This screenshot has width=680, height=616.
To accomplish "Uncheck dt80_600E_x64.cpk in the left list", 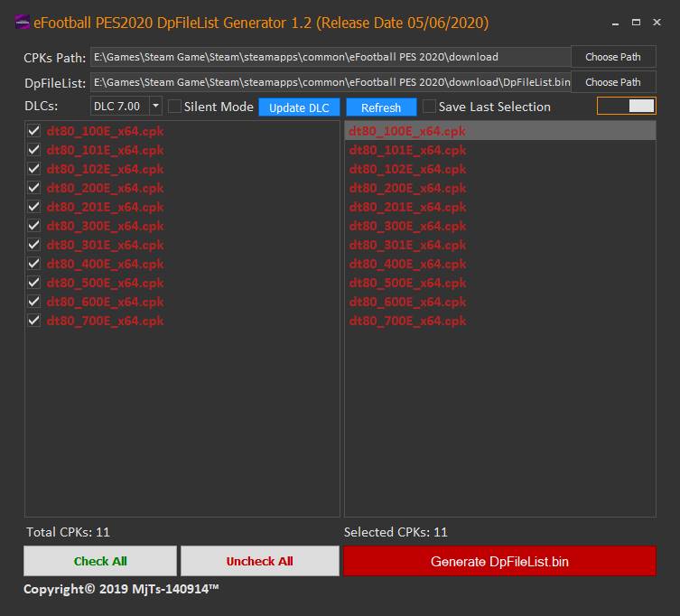I will [x=33, y=302].
